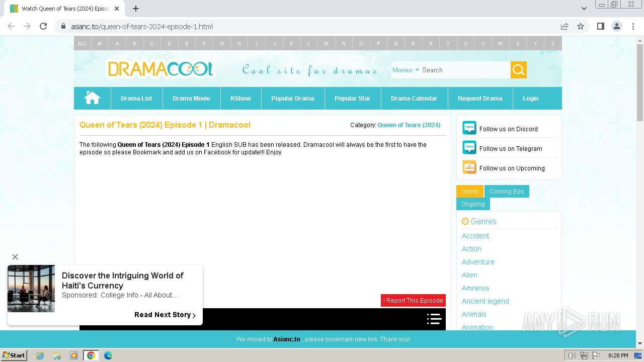644x362 pixels.
Task: Go to the Dramacool home icon
Action: (x=92, y=98)
